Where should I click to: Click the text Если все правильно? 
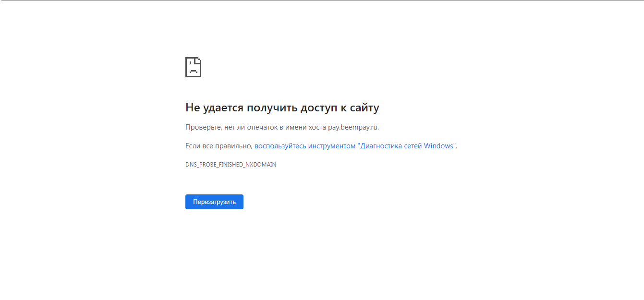pyautogui.click(x=219, y=146)
